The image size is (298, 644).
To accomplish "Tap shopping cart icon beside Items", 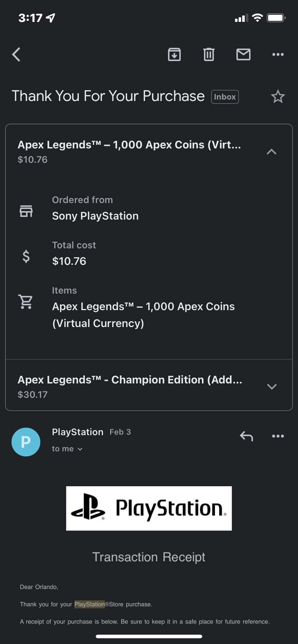I will [x=26, y=302].
